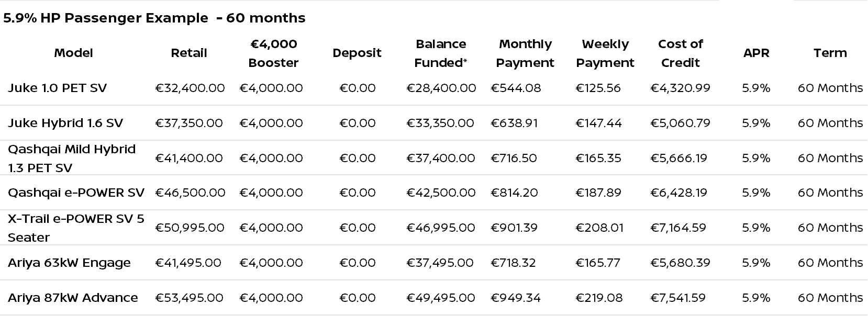Viewport: 868px width, 316px height.
Task: Click the Cost of Credit header
Action: click(681, 53)
